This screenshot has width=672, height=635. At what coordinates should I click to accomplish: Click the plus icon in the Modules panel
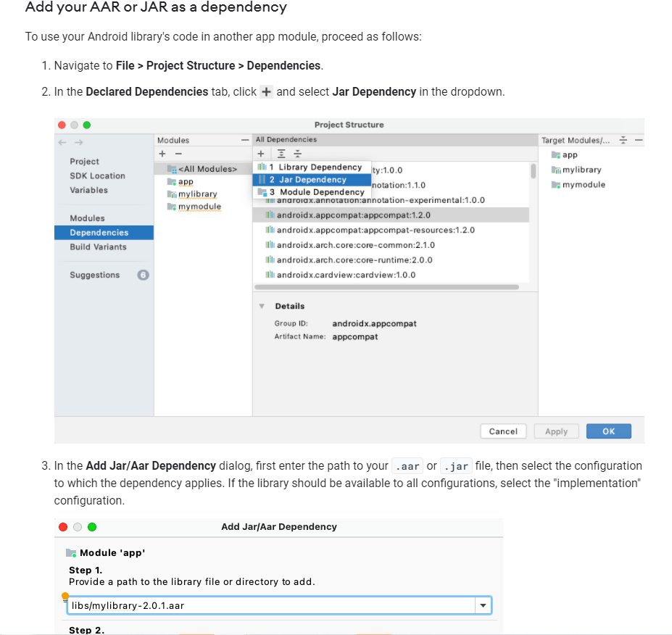pyautogui.click(x=162, y=153)
